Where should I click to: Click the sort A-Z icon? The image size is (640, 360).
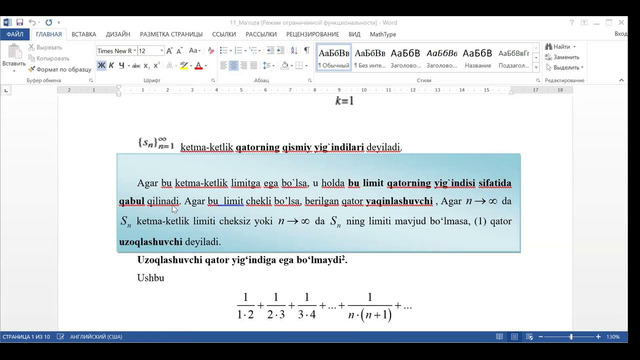click(x=294, y=50)
